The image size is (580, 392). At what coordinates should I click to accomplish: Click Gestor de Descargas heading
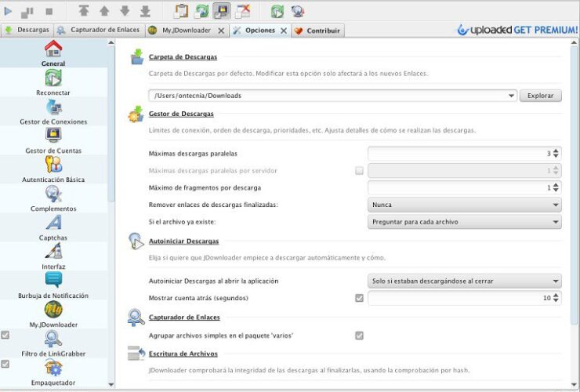(x=181, y=114)
